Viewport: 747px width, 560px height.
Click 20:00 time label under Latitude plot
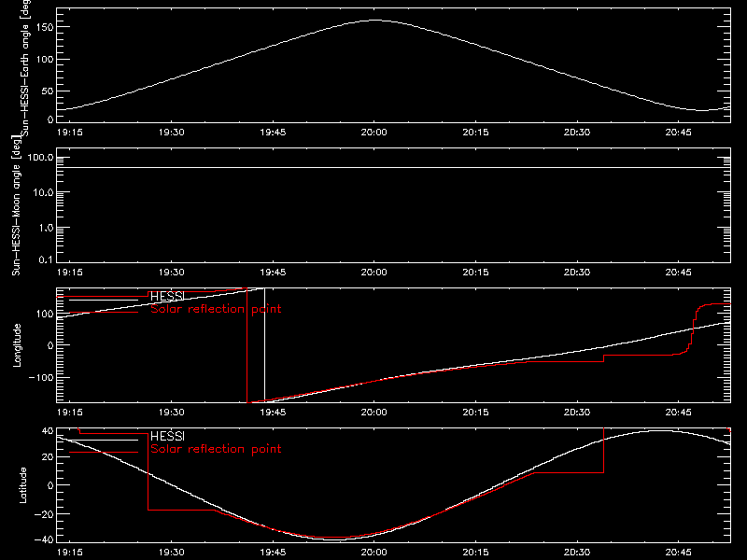374,553
